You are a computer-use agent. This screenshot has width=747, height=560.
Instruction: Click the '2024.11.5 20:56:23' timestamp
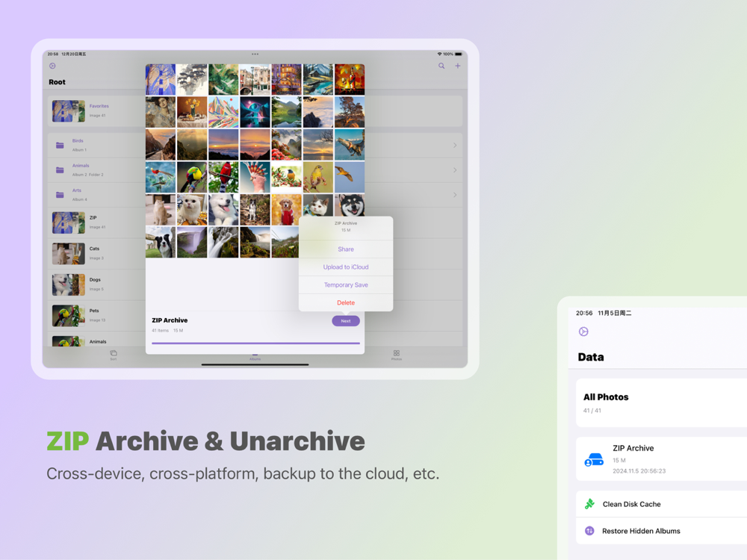[639, 471]
